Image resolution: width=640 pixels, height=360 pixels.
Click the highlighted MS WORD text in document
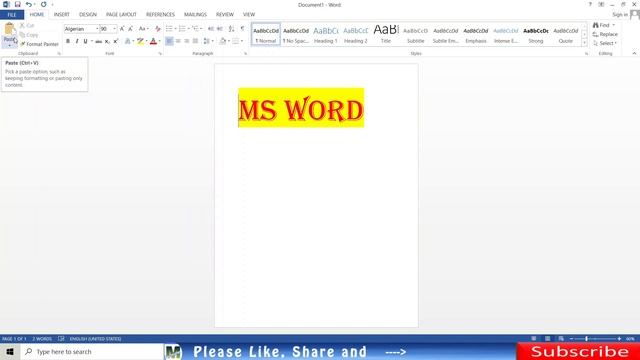[301, 108]
